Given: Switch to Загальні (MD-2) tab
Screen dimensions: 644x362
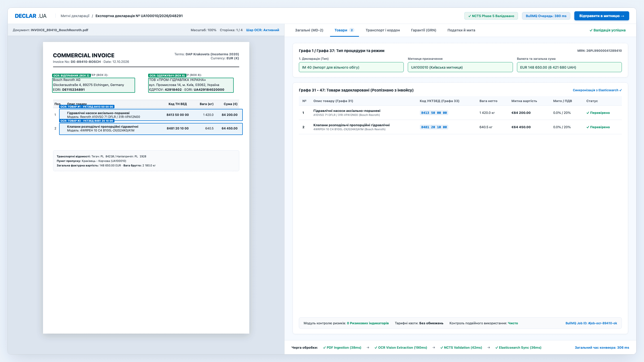Looking at the screenshot, I should click(x=309, y=30).
